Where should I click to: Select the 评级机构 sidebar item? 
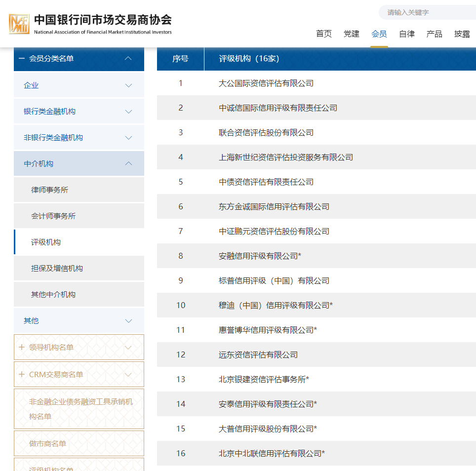point(79,242)
